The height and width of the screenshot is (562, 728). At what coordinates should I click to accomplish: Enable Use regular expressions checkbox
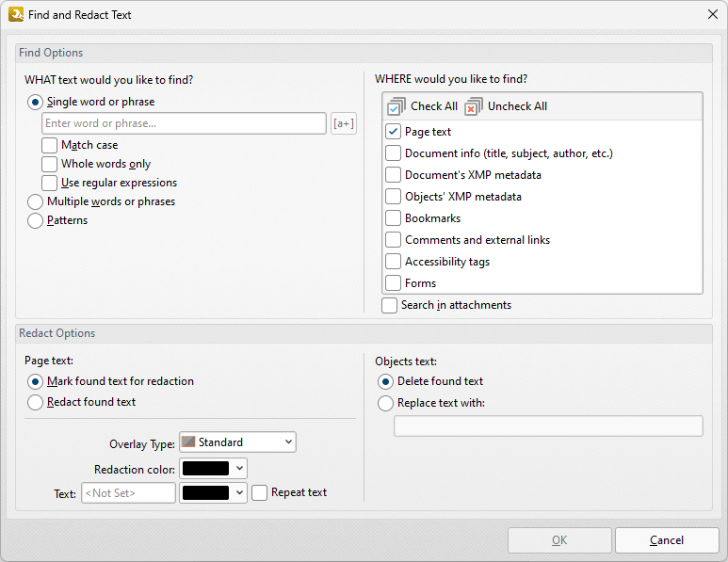tap(49, 183)
